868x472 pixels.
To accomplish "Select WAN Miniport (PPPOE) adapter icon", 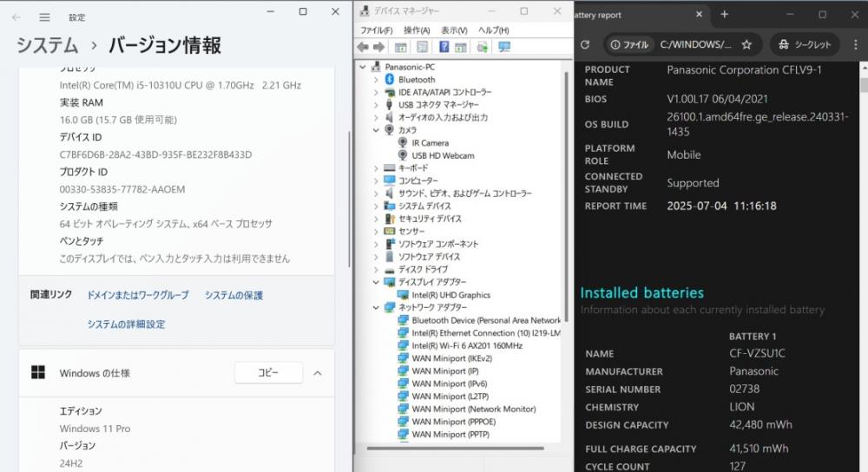I will pyautogui.click(x=403, y=422).
